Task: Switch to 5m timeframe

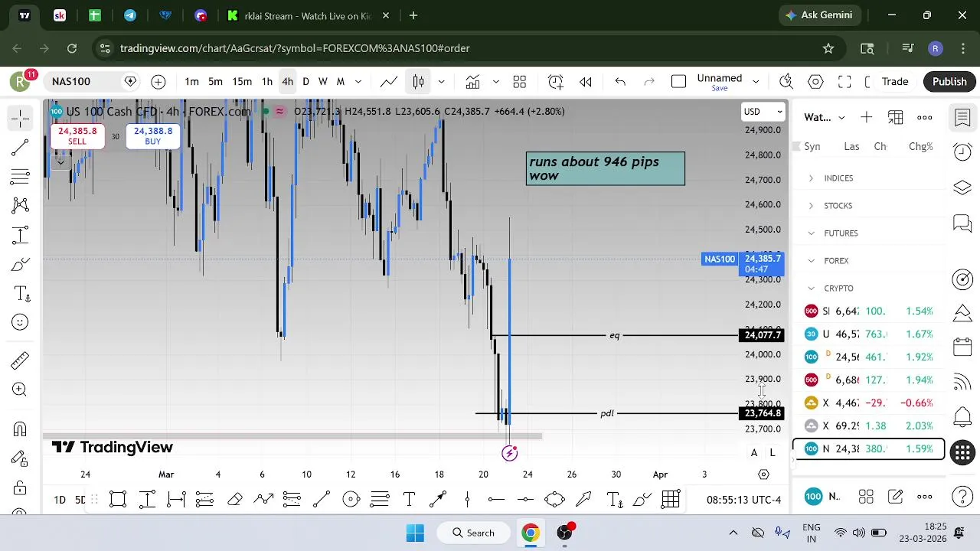Action: (216, 82)
